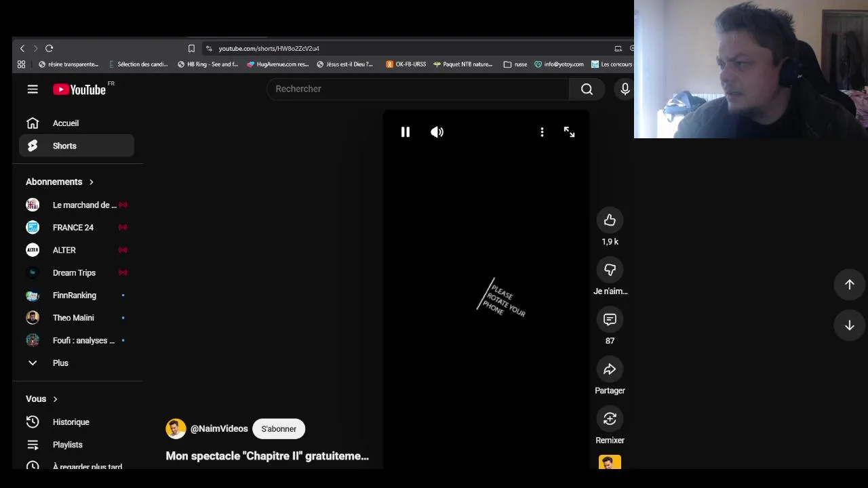Open the bookmarks apps grid icon

pos(21,64)
